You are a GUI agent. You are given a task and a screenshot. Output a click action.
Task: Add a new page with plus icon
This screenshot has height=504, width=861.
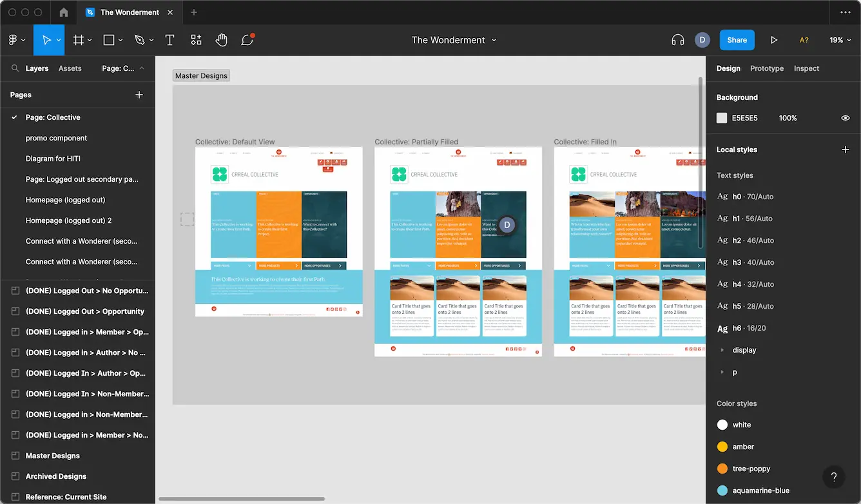point(139,95)
